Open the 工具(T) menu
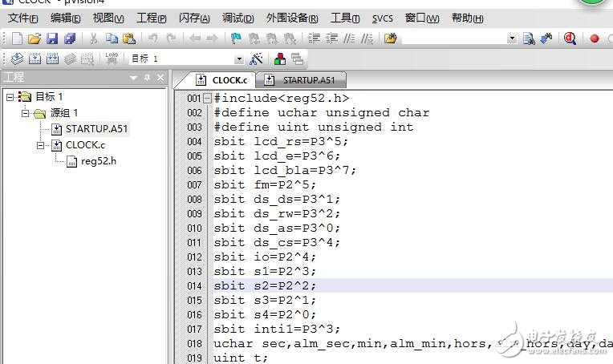This screenshot has height=364, width=613. pyautogui.click(x=345, y=18)
